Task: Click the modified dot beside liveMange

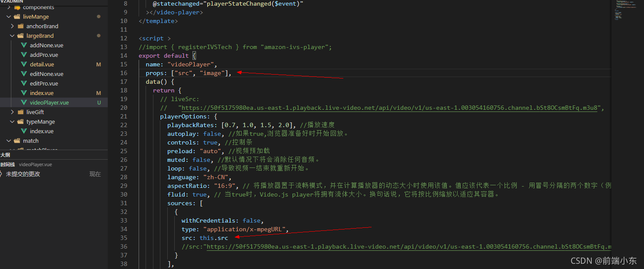Action: coord(99,16)
